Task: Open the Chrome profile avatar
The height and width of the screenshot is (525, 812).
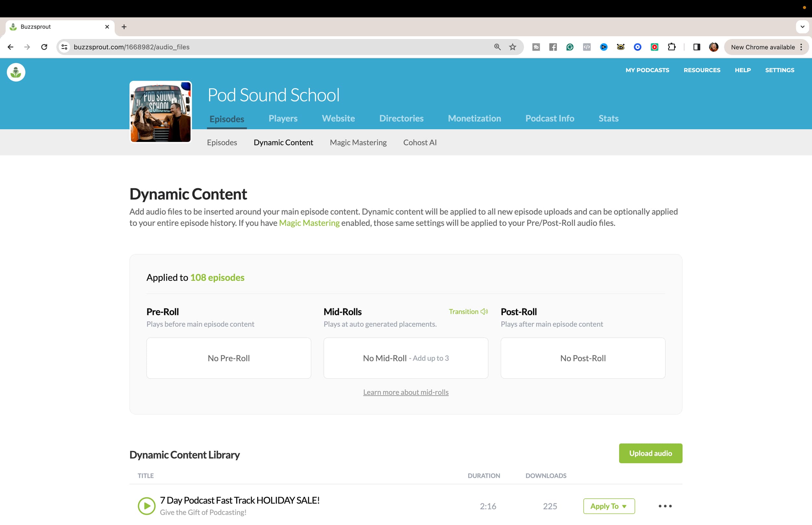Action: click(x=714, y=47)
